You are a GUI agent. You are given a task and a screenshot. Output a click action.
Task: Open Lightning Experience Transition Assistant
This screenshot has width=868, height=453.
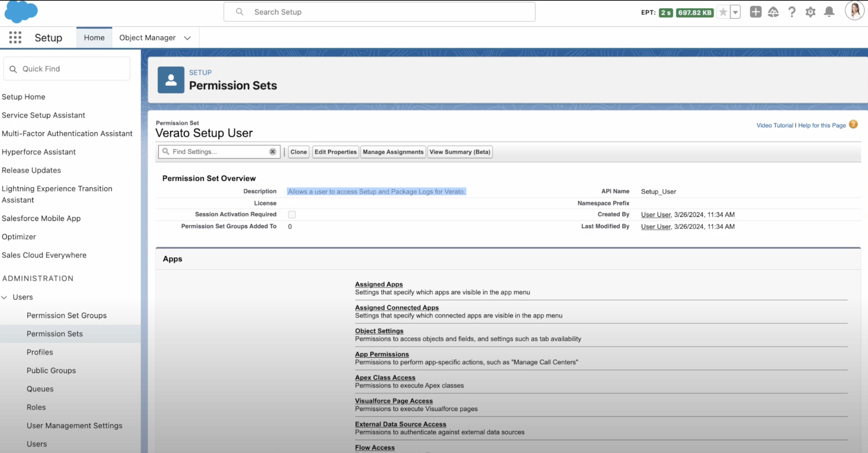pos(57,194)
